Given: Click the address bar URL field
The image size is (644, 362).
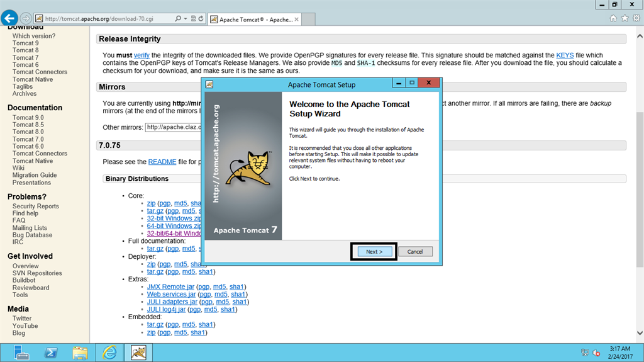Looking at the screenshot, I should tap(108, 18).
